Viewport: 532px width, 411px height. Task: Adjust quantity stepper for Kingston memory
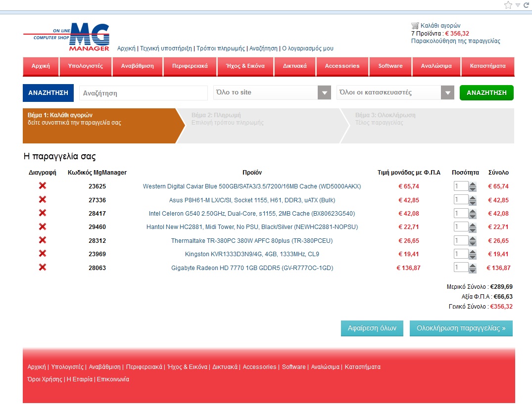point(473,254)
